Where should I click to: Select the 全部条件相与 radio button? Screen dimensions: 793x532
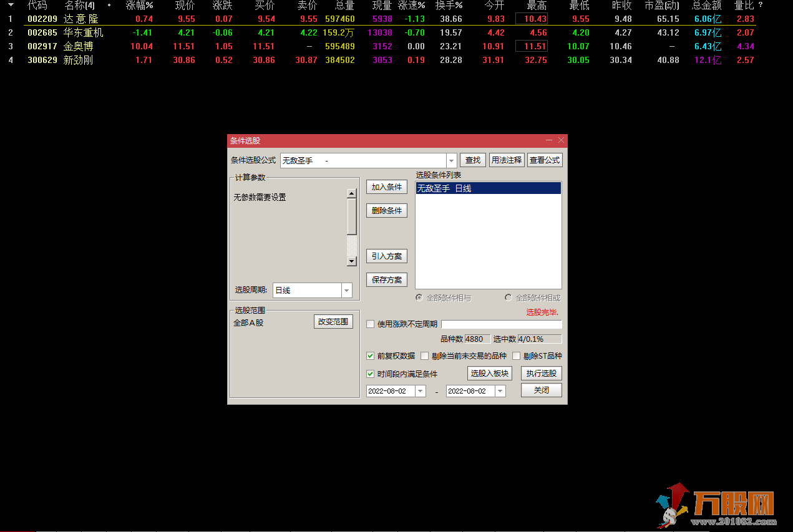click(420, 298)
